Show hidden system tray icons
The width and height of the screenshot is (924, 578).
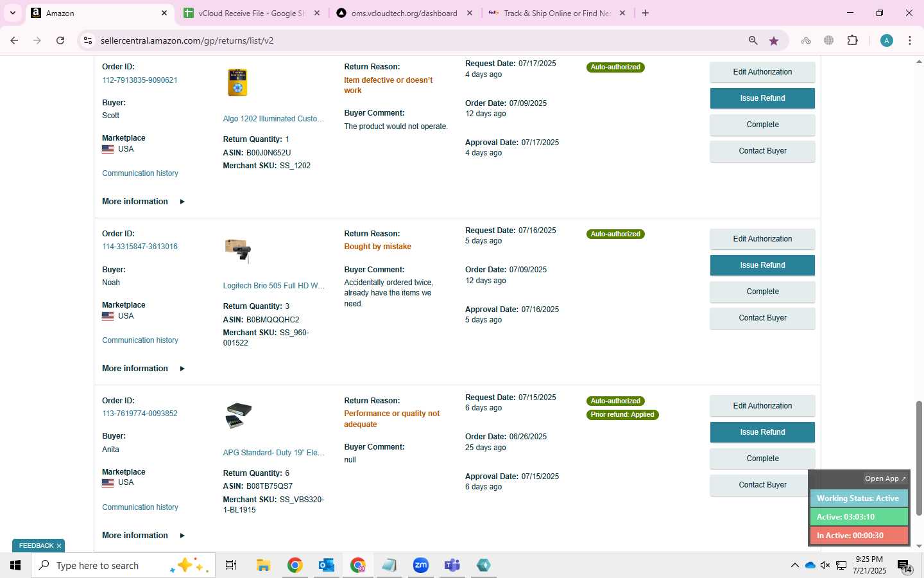794,565
